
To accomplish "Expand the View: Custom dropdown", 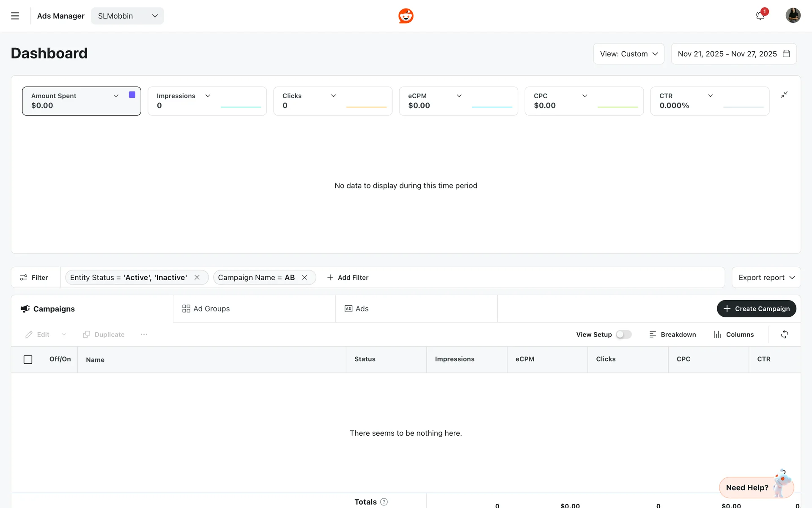I will click(x=628, y=54).
